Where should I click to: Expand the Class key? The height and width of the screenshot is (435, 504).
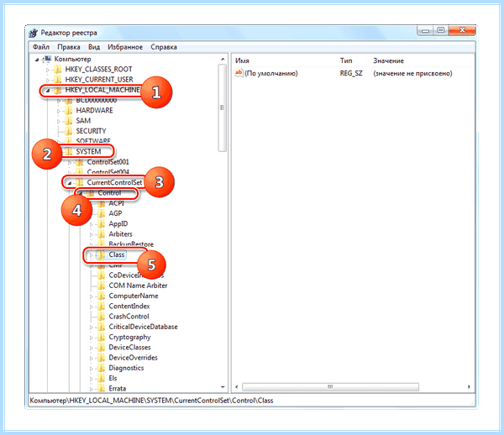tap(92, 255)
